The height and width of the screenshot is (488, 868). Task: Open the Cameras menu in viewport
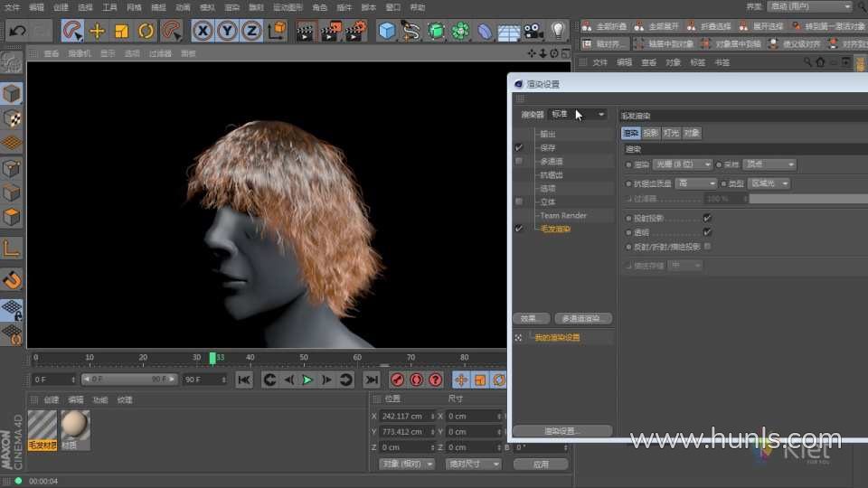click(x=80, y=53)
